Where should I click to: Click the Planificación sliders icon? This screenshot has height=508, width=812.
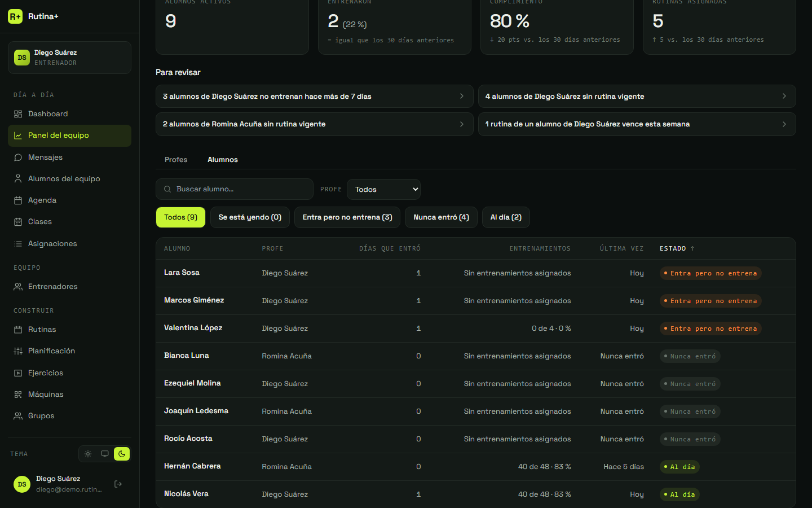pyautogui.click(x=18, y=351)
